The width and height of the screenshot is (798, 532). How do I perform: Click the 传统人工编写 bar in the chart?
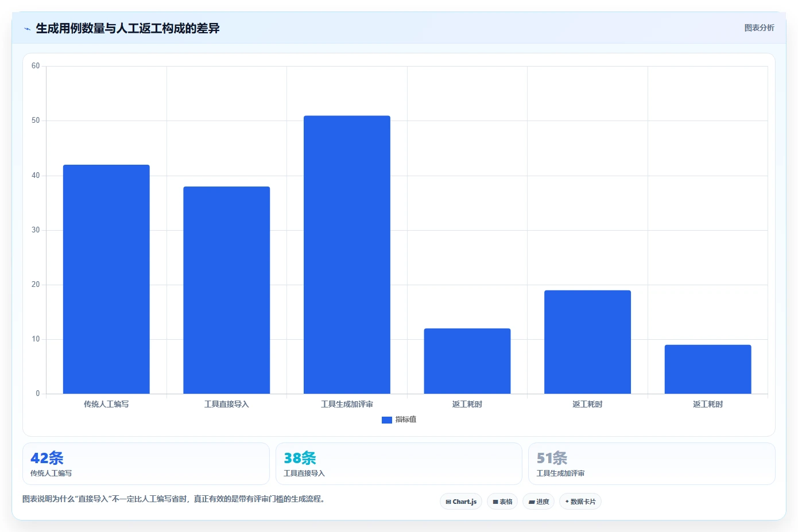tap(106, 279)
